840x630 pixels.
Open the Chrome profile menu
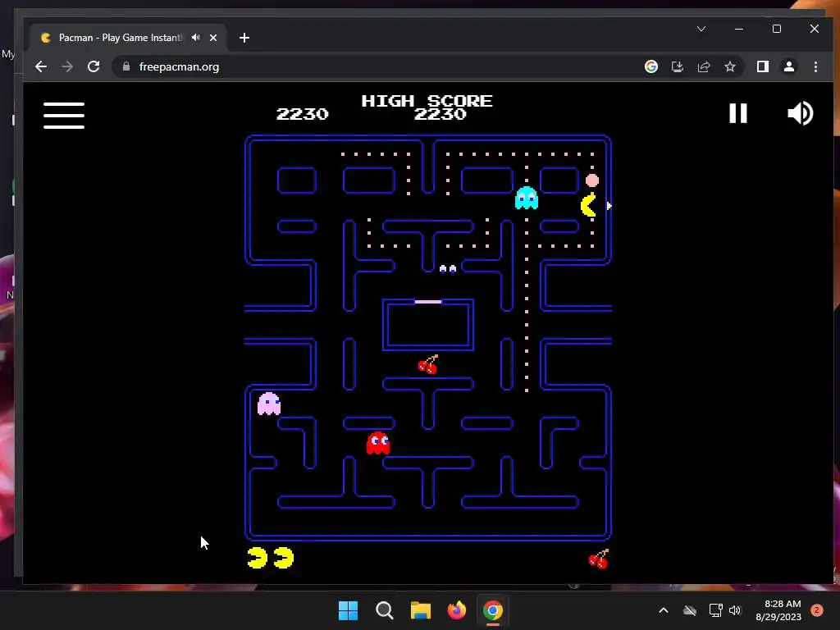[788, 66]
